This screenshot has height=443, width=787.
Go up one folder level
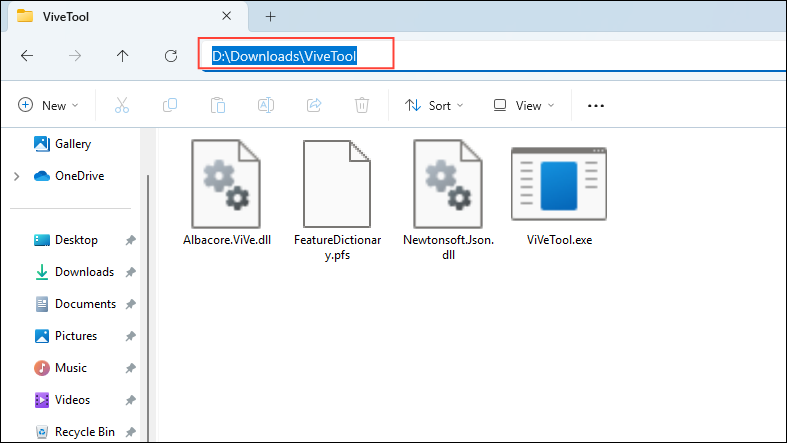(x=122, y=56)
